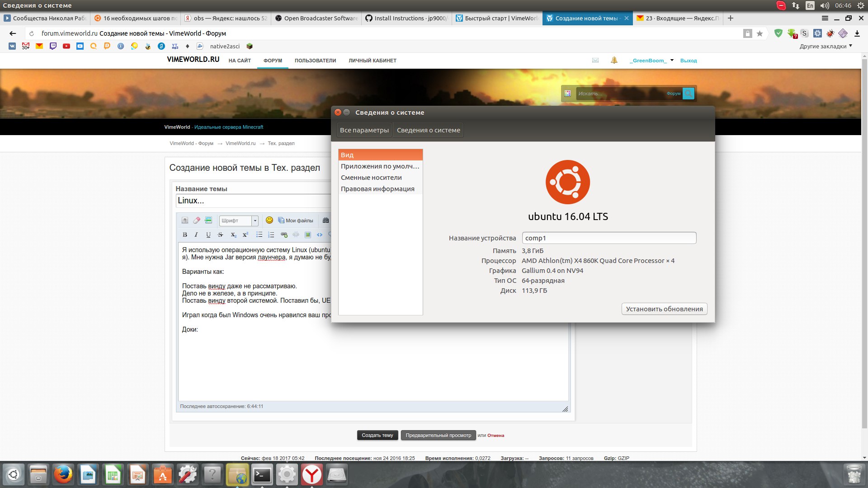Switch to Open Broadcaster Software tab
The width and height of the screenshot is (868, 488).
coord(316,18)
